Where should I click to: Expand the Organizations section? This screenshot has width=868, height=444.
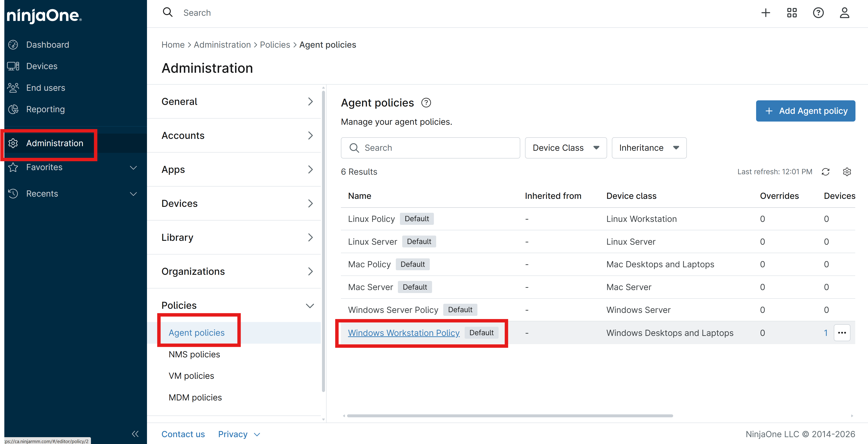(x=234, y=271)
